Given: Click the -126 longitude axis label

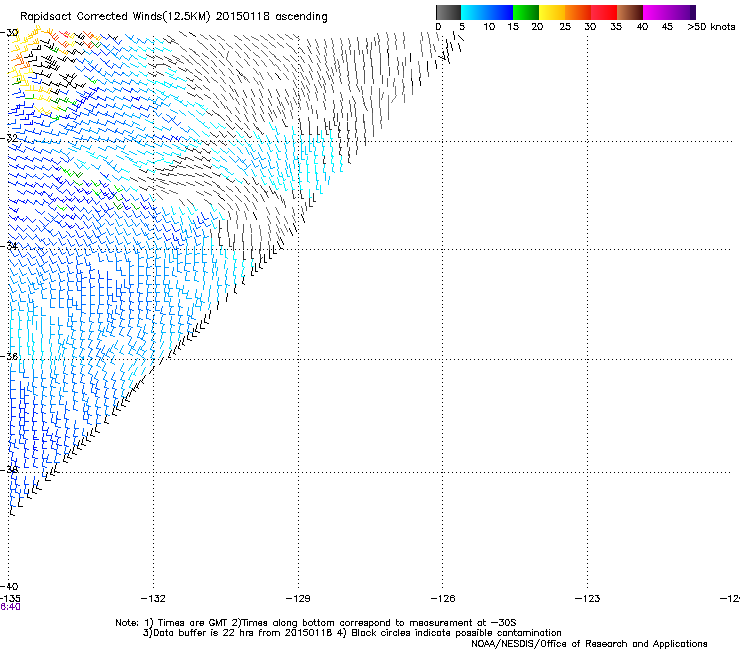Looking at the screenshot, I should tap(443, 599).
